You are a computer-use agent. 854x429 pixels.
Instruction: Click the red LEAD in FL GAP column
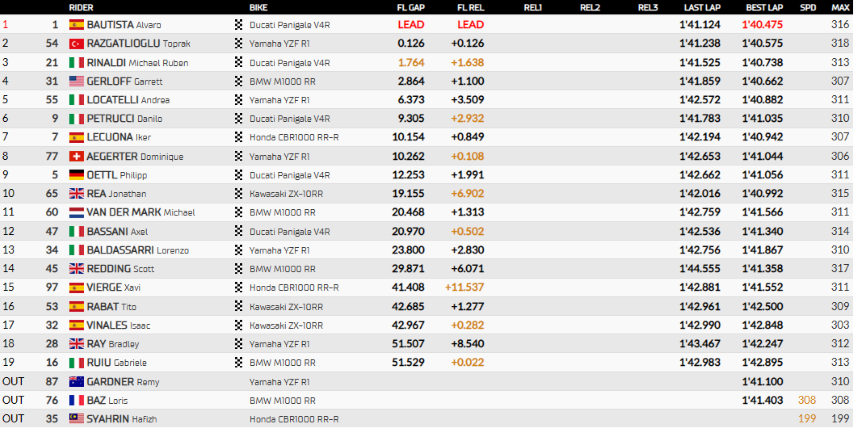[x=411, y=25]
